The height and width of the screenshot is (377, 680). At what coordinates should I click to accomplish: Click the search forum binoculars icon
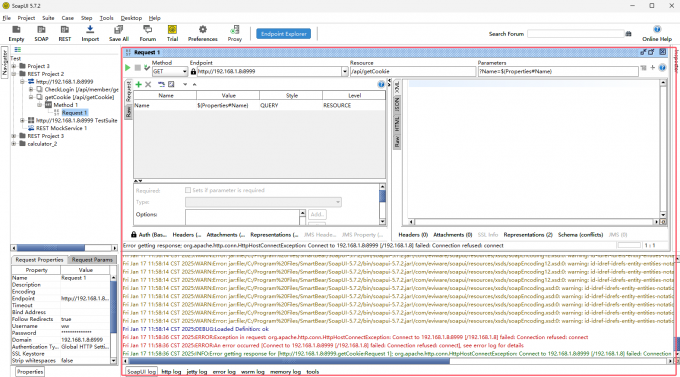628,34
